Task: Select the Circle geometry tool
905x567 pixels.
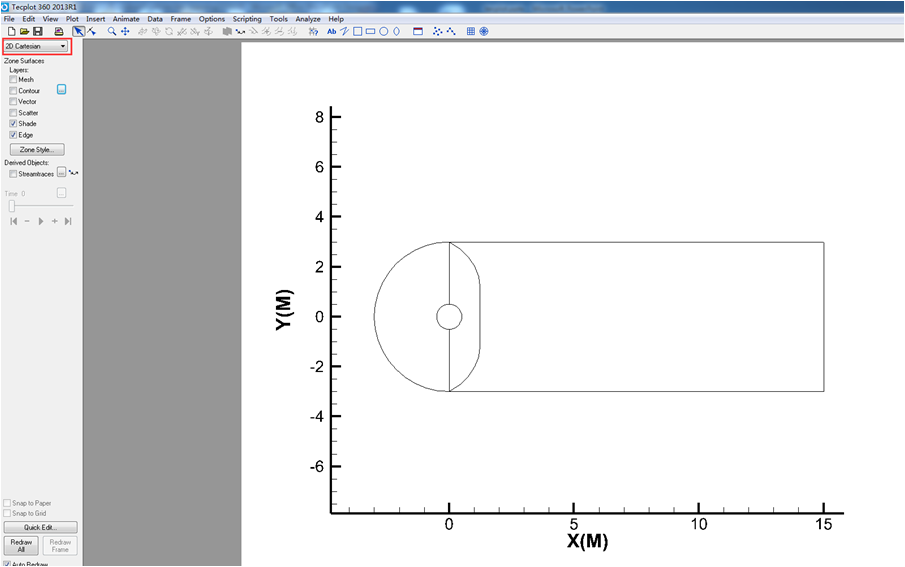Action: [383, 31]
